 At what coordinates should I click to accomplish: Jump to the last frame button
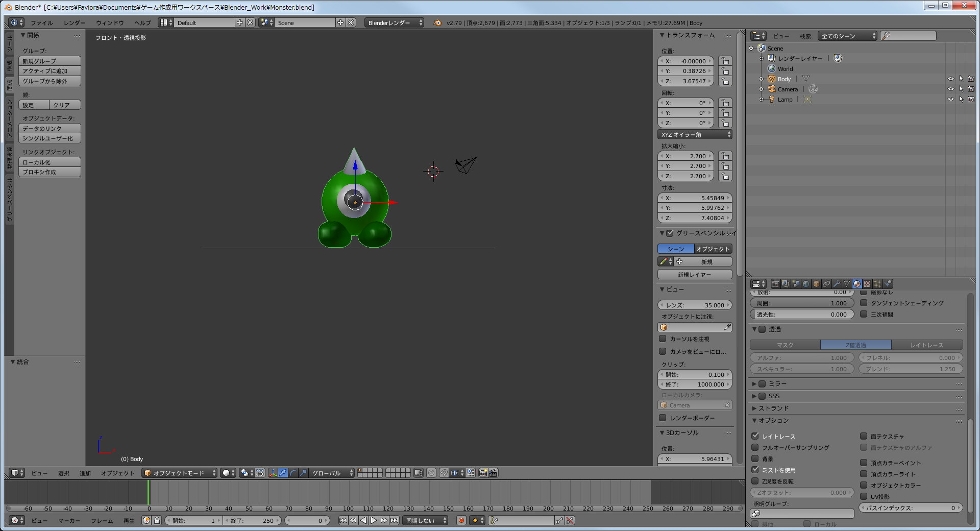tap(394, 520)
